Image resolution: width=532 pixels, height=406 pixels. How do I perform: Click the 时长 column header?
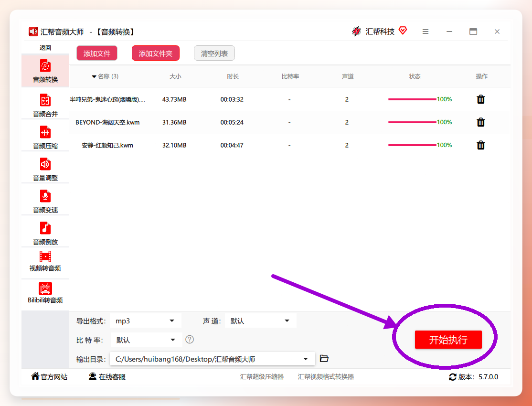233,76
